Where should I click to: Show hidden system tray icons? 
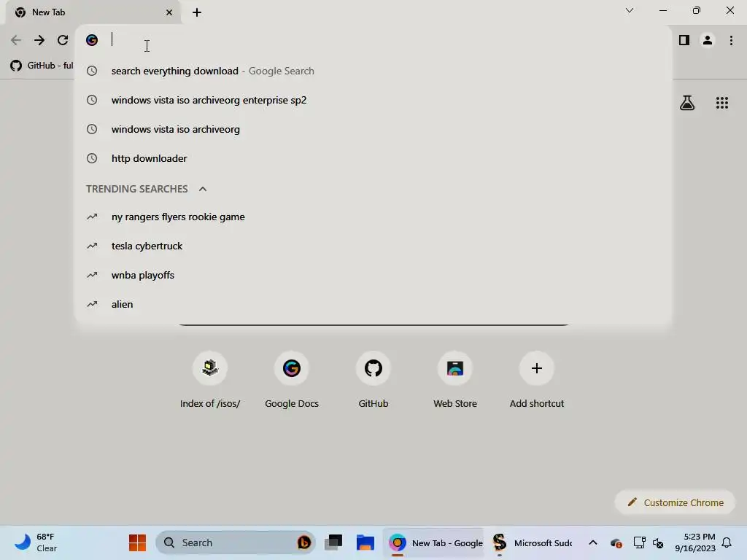pos(592,542)
